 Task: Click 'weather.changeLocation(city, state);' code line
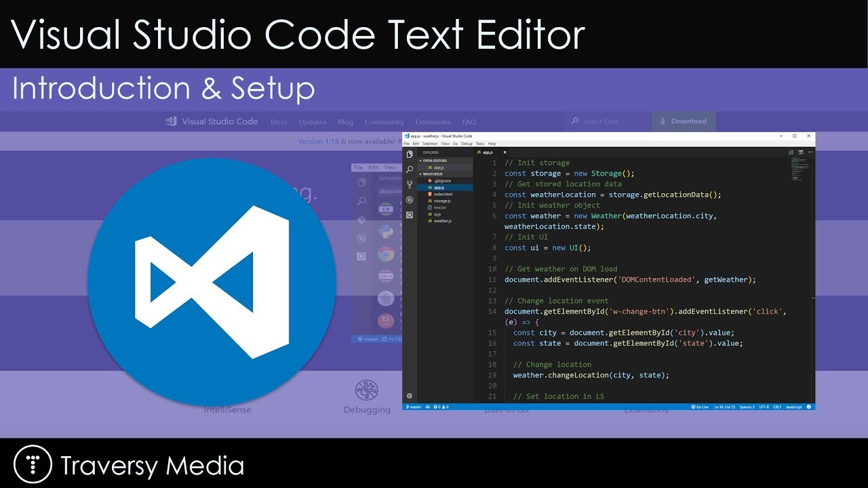(591, 375)
